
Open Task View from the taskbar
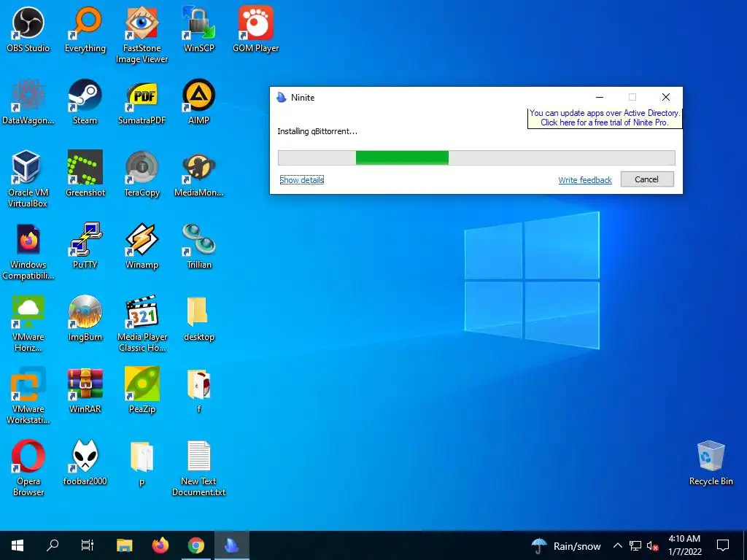click(88, 545)
